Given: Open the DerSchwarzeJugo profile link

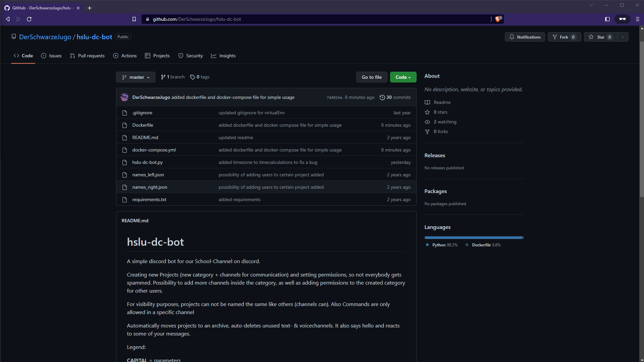Looking at the screenshot, I should pos(45,37).
